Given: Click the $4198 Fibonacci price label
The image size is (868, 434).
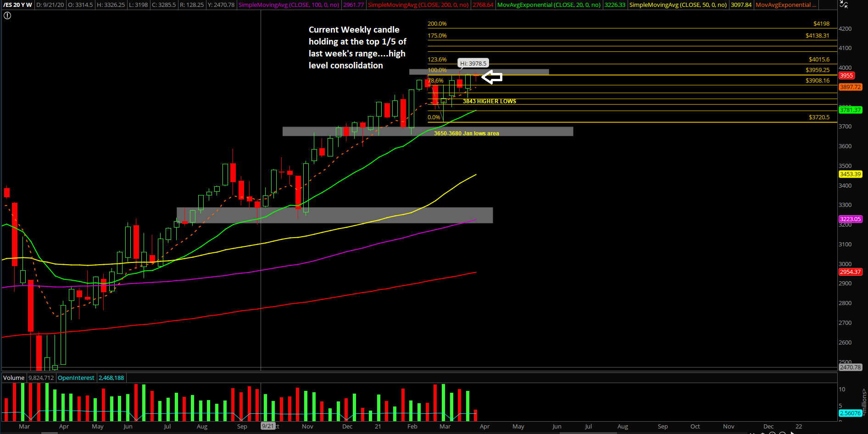Looking at the screenshot, I should click(821, 23).
